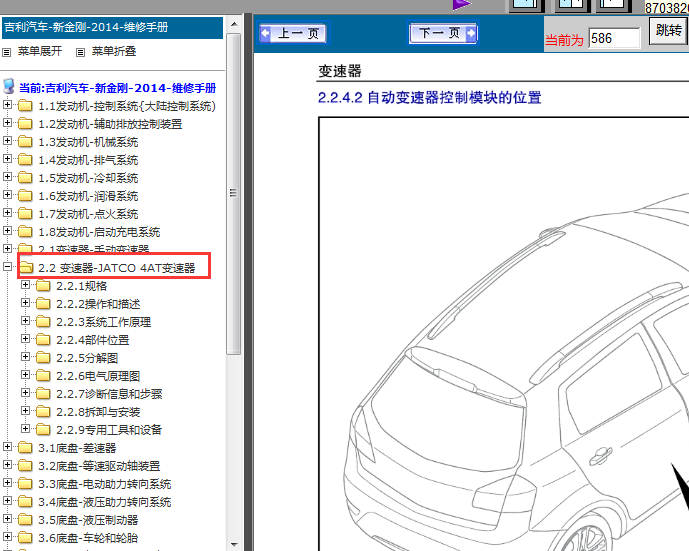The width and height of the screenshot is (689, 551).
Task: Expand the 2.2.3系统工作原理 subfolder
Action: pos(25,321)
